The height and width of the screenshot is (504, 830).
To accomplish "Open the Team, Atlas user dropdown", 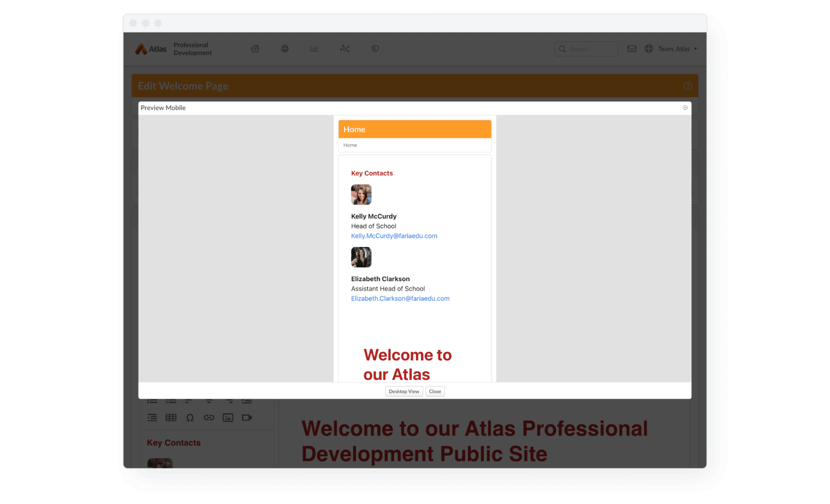I will pos(677,49).
